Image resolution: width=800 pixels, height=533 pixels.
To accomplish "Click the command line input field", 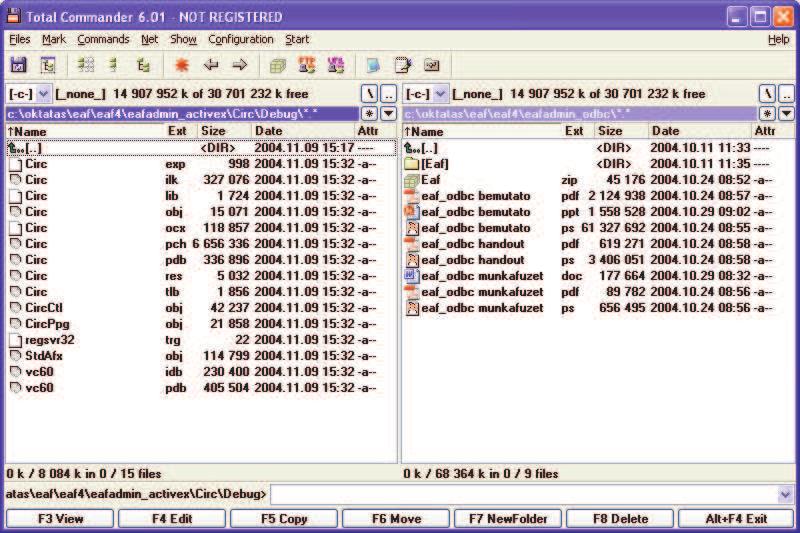I will (x=524, y=494).
